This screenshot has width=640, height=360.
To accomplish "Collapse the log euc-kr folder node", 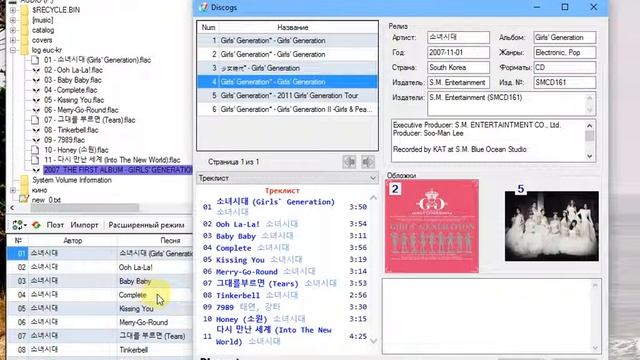I will (x=13, y=50).
